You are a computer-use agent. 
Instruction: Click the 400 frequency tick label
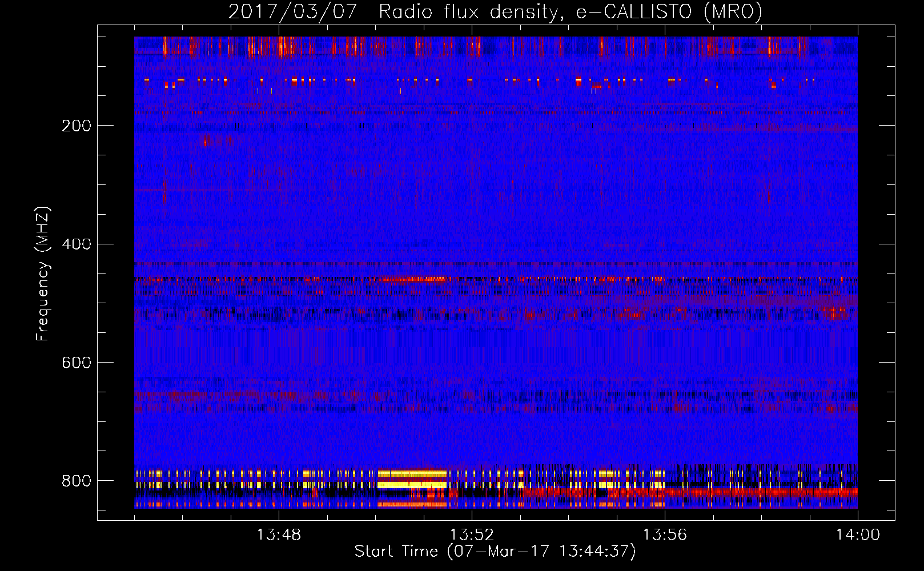click(77, 244)
